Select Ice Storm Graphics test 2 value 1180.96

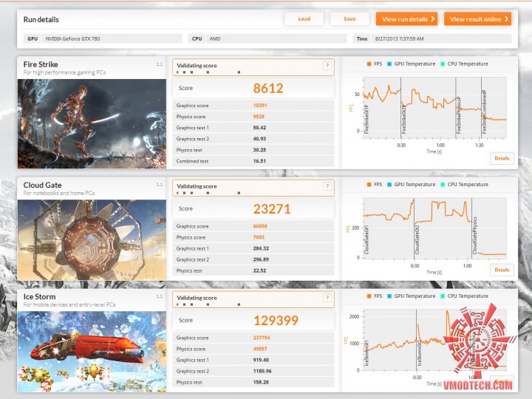coord(262,371)
